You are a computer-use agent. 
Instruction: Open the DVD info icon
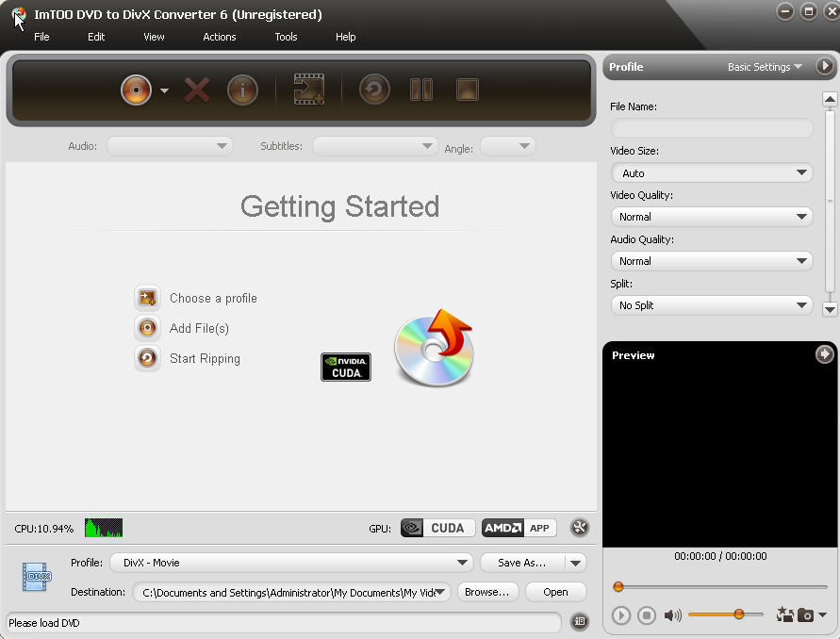click(242, 90)
